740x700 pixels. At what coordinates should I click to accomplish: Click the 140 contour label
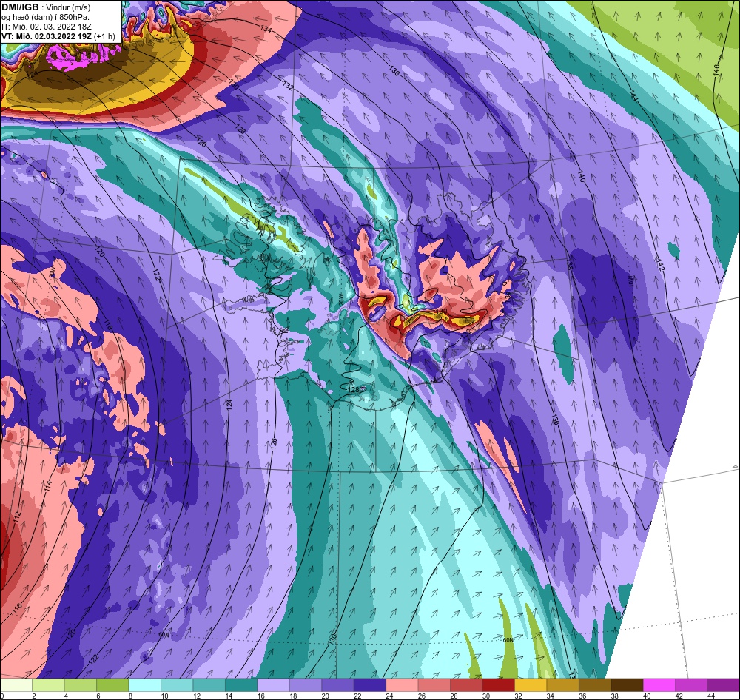[x=581, y=177]
